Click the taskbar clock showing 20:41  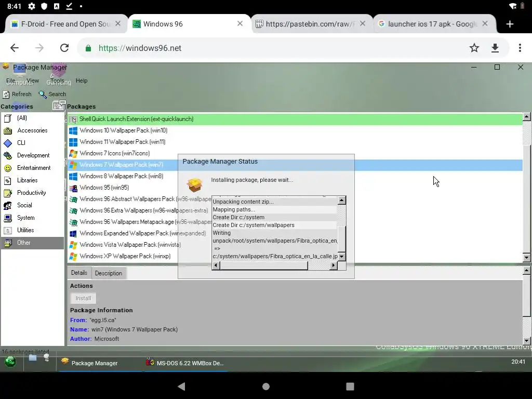(518, 362)
